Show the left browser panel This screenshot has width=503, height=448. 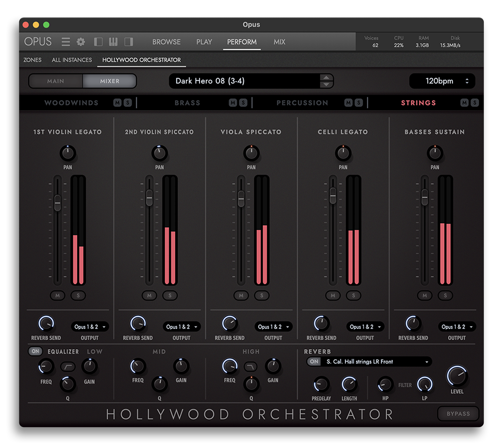click(98, 42)
